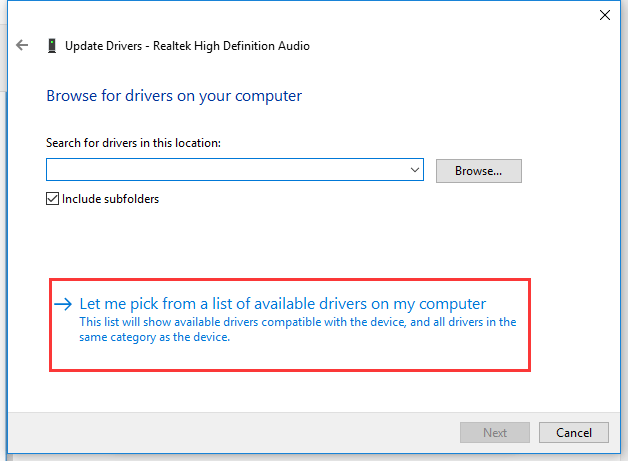Click the description text 'This list will show available drivers'
The height and width of the screenshot is (461, 628).
coord(298,329)
